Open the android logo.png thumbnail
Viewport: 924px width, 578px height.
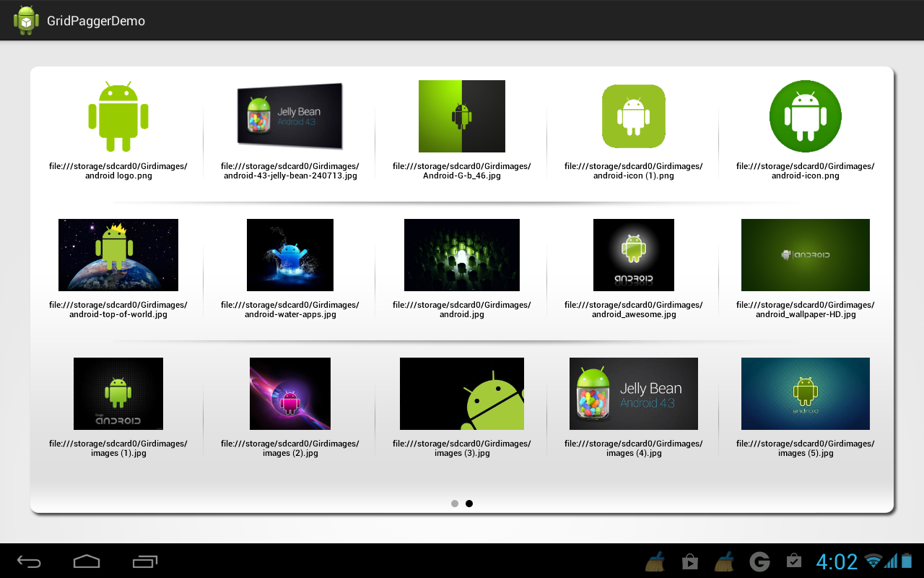(x=118, y=116)
